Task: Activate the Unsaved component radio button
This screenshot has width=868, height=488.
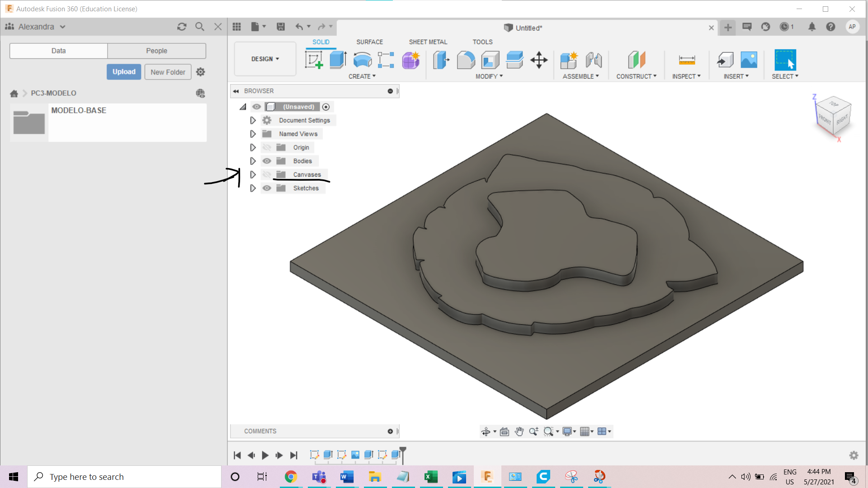Action: [326, 107]
